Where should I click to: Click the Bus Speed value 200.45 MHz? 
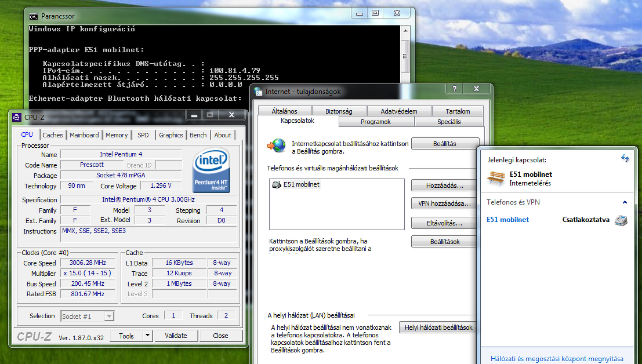(x=88, y=283)
